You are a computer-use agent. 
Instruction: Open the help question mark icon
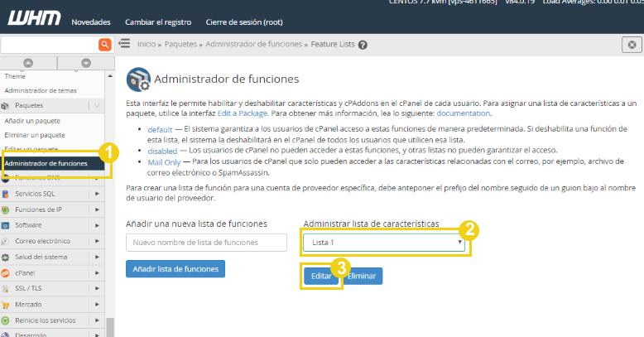coord(363,45)
